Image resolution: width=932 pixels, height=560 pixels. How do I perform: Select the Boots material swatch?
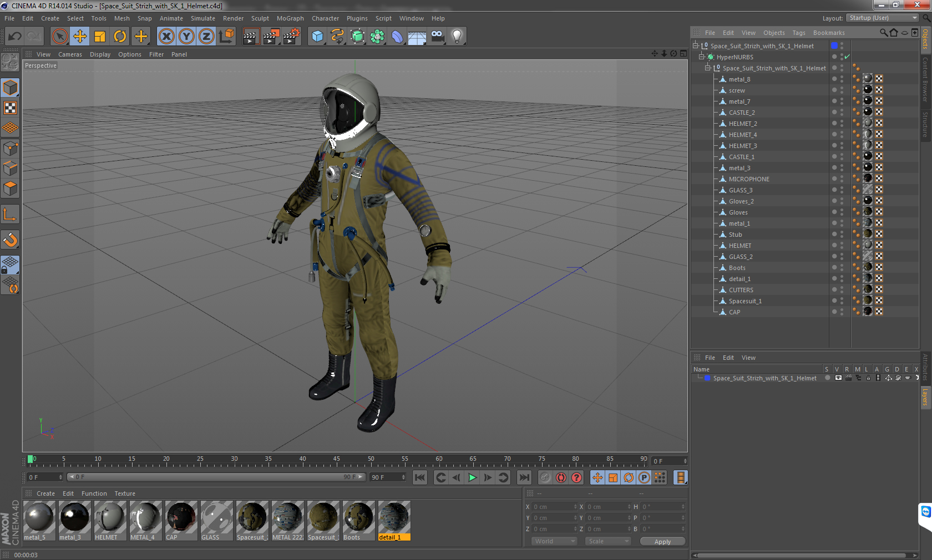tap(358, 520)
